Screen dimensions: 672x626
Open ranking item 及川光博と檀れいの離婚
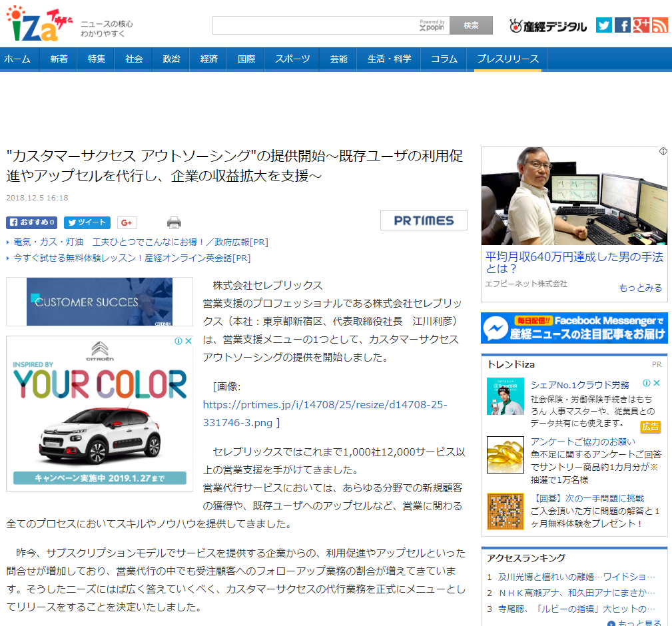point(577,577)
